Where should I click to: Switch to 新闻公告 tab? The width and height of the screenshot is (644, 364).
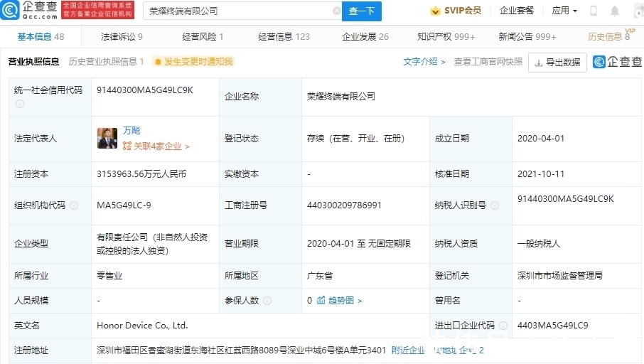coord(527,36)
